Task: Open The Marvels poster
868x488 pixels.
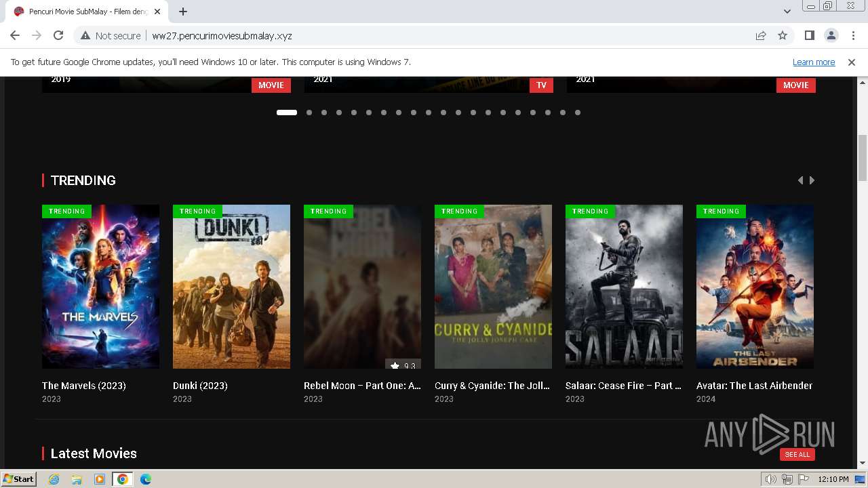Action: pos(100,287)
